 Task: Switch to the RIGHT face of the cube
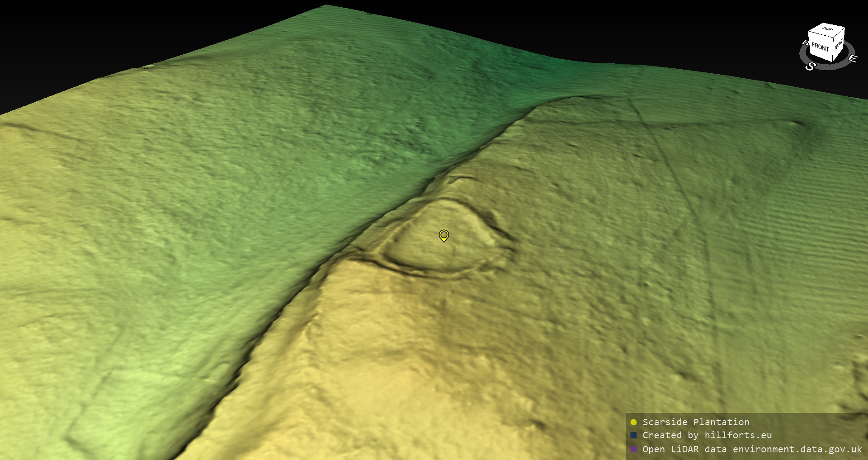point(839,45)
